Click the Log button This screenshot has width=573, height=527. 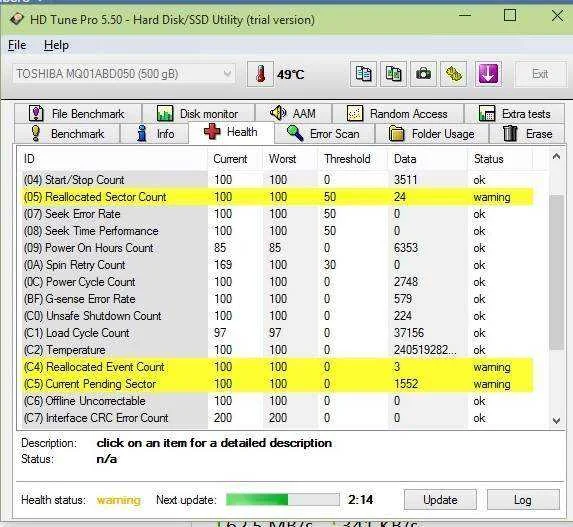coord(523,500)
